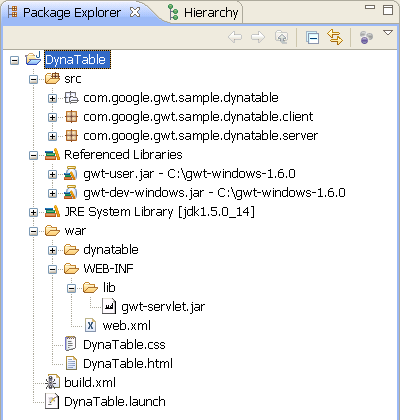Select the gwt-servlet.jar file name
Viewport: 400px width, 420px height.
tap(163, 307)
